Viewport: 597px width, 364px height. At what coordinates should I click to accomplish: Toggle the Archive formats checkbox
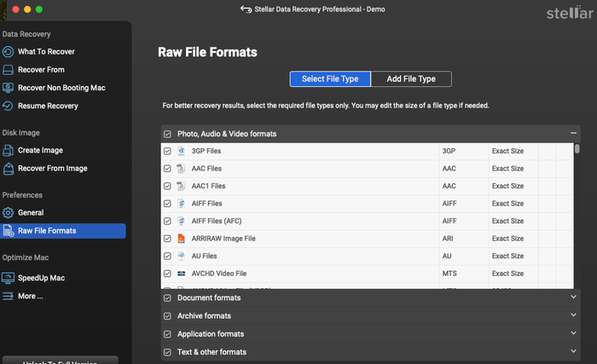click(167, 316)
